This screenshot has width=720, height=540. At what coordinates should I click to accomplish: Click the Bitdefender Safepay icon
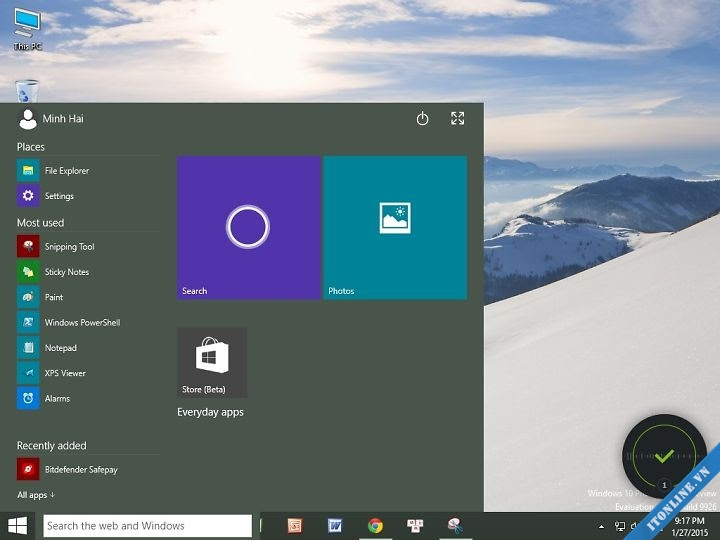(x=28, y=469)
